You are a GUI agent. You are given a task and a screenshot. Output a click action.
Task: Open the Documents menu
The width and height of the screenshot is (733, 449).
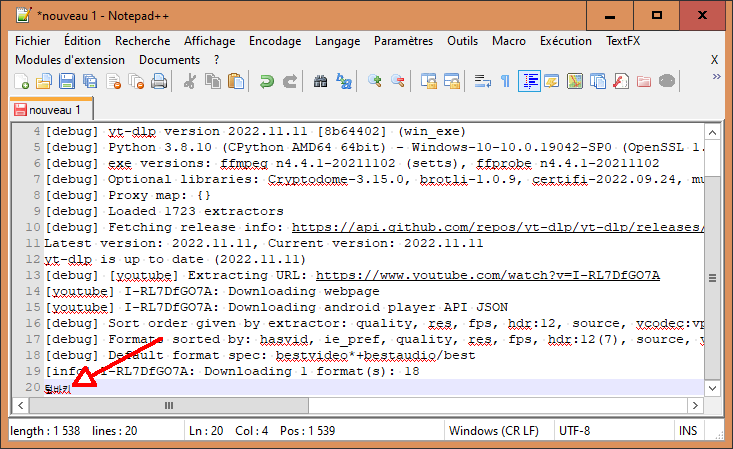point(169,60)
